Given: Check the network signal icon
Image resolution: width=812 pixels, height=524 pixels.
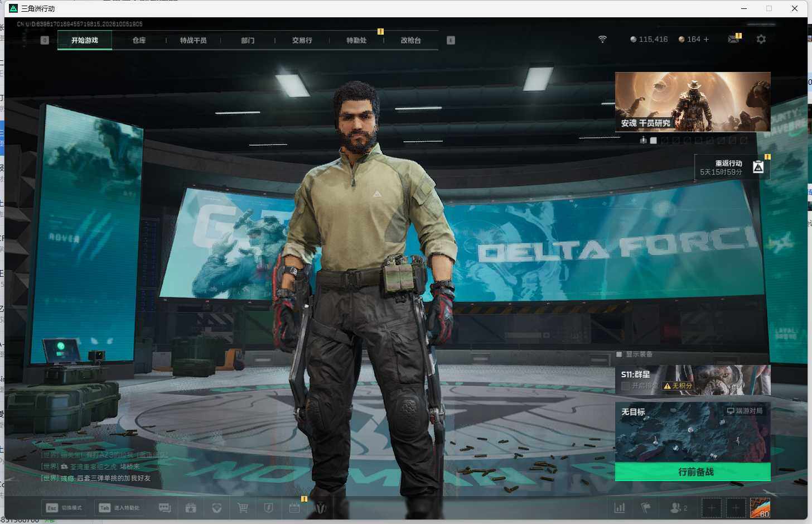Looking at the screenshot, I should [602, 39].
